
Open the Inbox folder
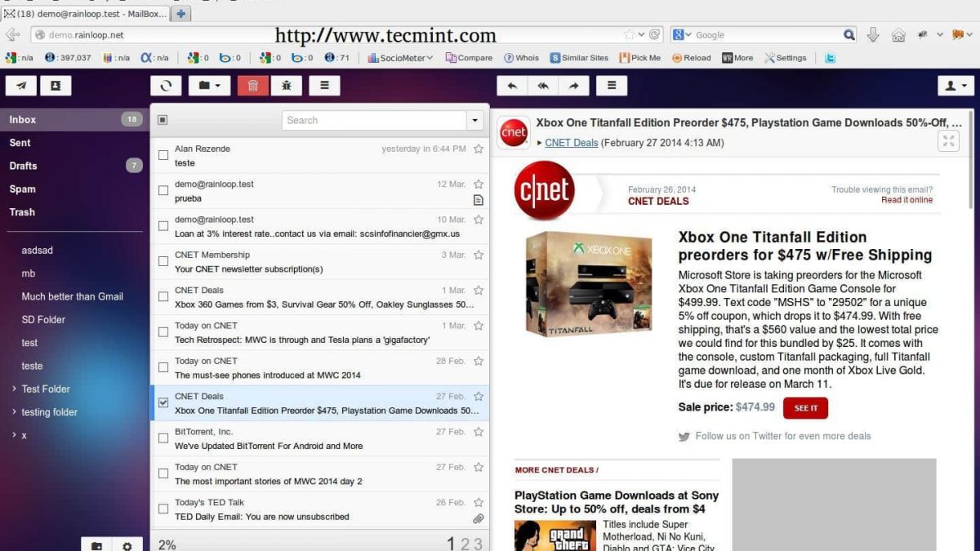pyautogui.click(x=73, y=119)
